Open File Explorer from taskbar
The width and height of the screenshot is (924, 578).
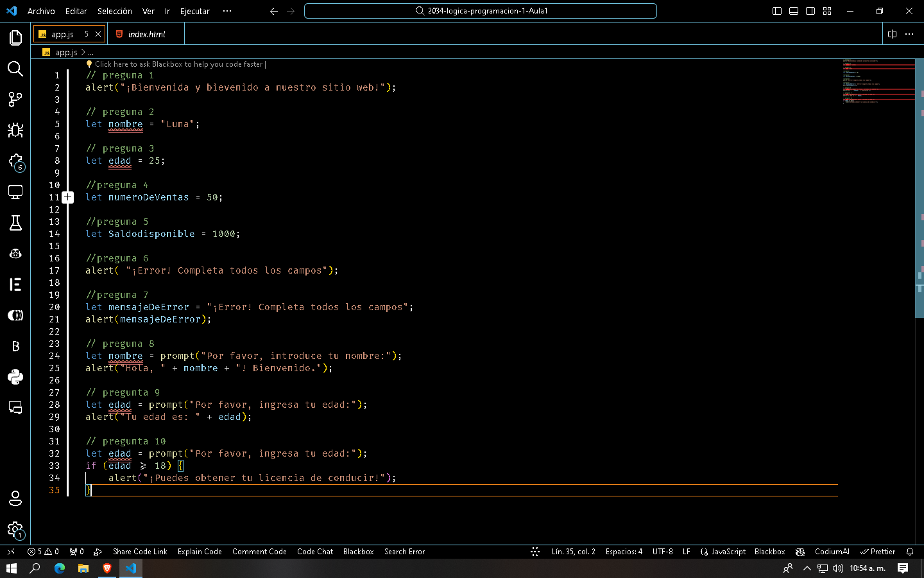(83, 568)
